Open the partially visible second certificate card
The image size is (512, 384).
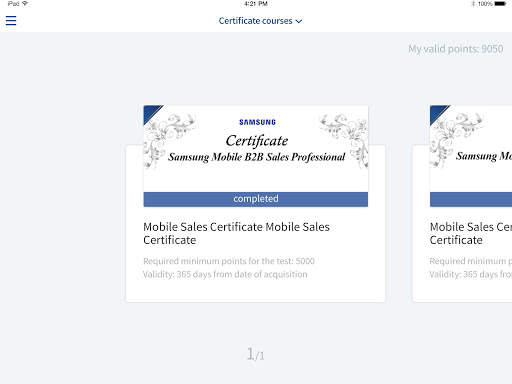(x=462, y=204)
